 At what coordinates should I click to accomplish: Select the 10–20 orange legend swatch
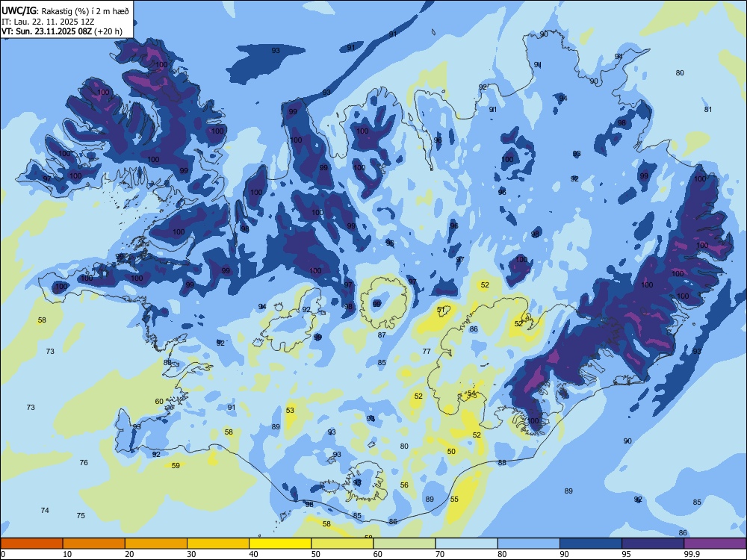pyautogui.click(x=94, y=544)
